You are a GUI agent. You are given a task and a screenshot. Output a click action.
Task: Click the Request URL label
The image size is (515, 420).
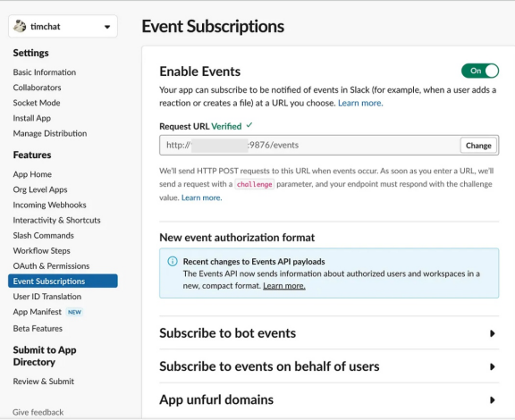[184, 126]
